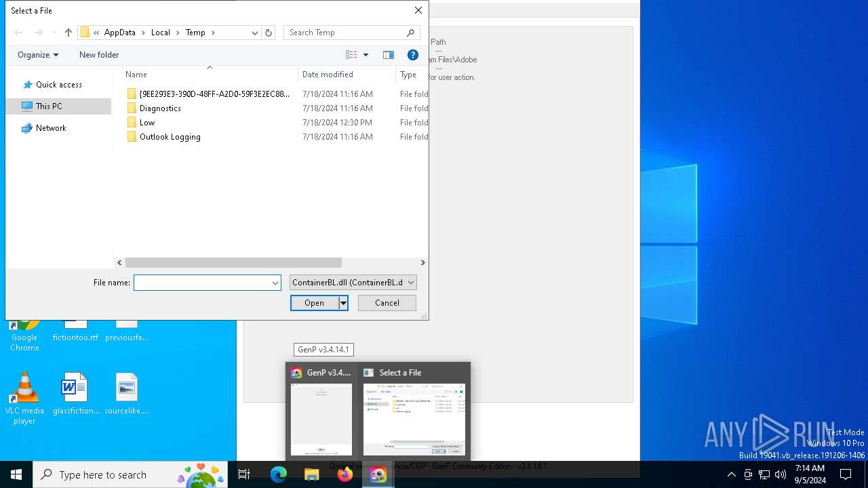Click the GenP app taskbar icon
The image size is (868, 488).
(378, 474)
